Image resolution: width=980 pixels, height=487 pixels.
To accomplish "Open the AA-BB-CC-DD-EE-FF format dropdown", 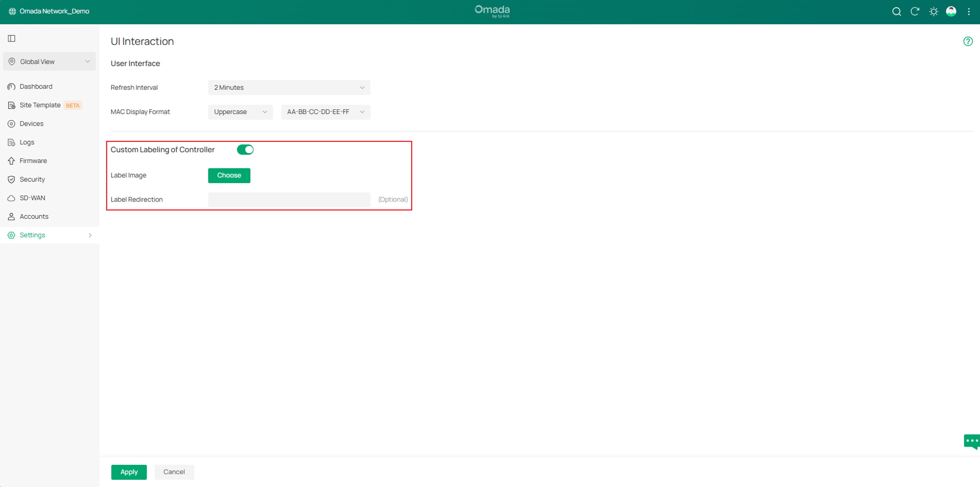I will 326,112.
